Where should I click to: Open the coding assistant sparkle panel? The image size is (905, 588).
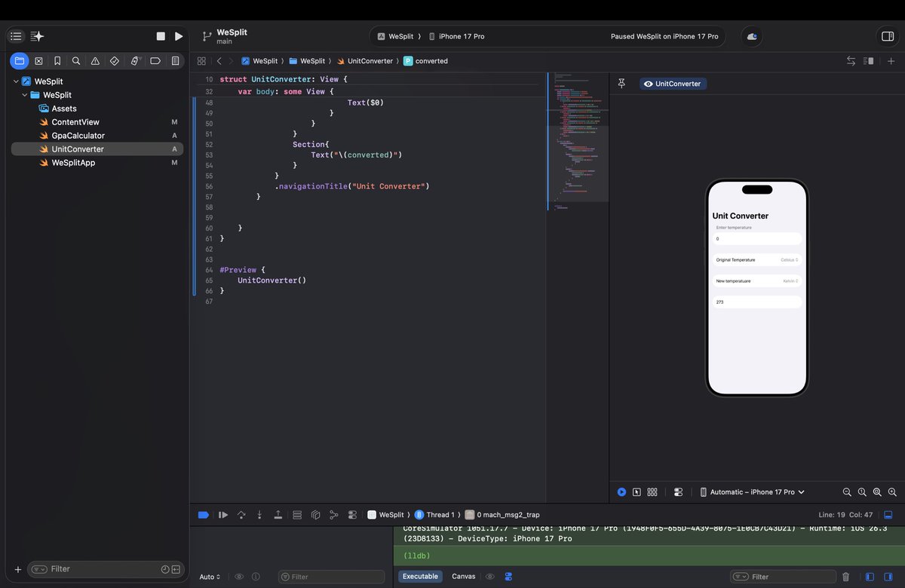pyautogui.click(x=38, y=36)
